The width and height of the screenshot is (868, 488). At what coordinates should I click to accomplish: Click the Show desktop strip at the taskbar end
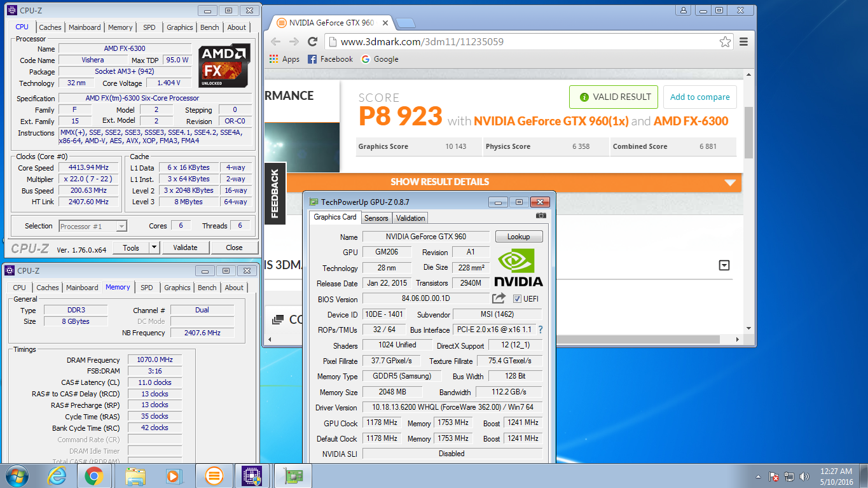pyautogui.click(x=864, y=476)
